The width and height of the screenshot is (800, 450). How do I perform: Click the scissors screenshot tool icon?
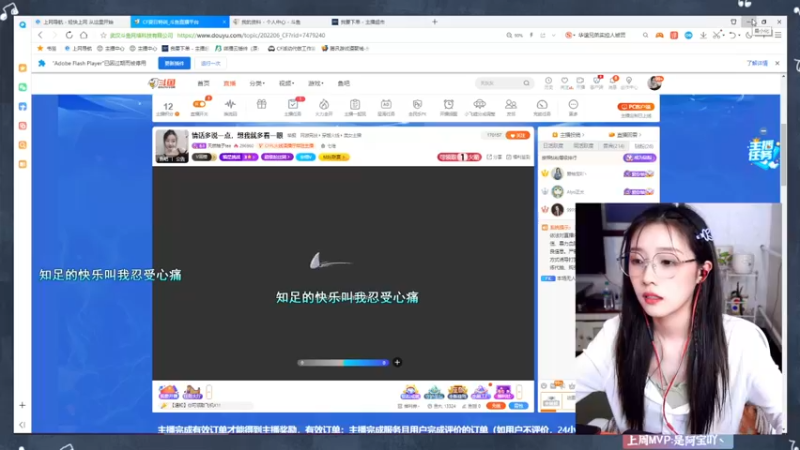(717, 35)
